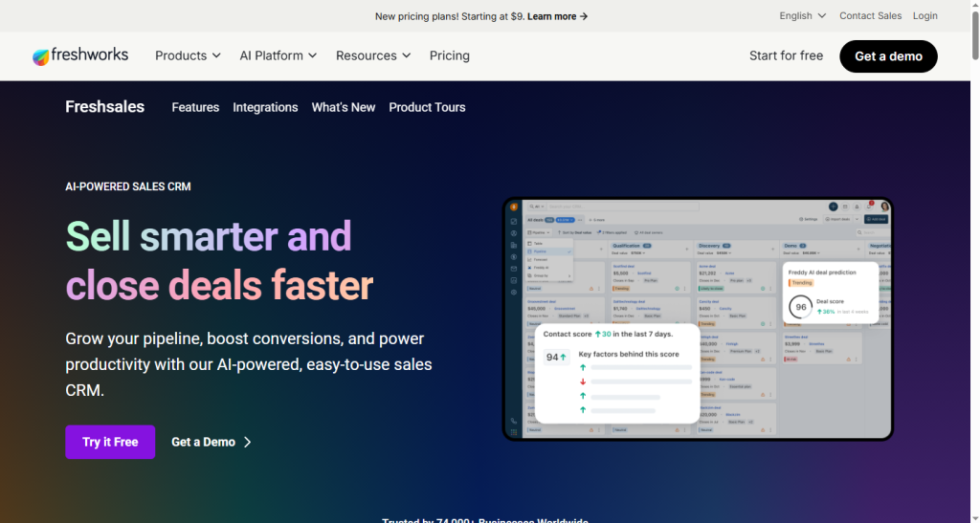This screenshot has width=980, height=523.
Task: Change language via English dropdown
Action: tap(803, 15)
